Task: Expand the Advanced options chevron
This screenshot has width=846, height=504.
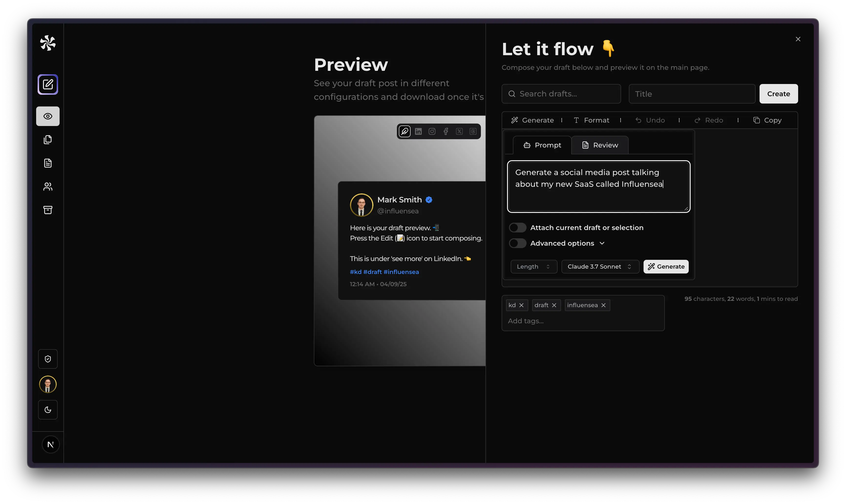Action: (602, 243)
